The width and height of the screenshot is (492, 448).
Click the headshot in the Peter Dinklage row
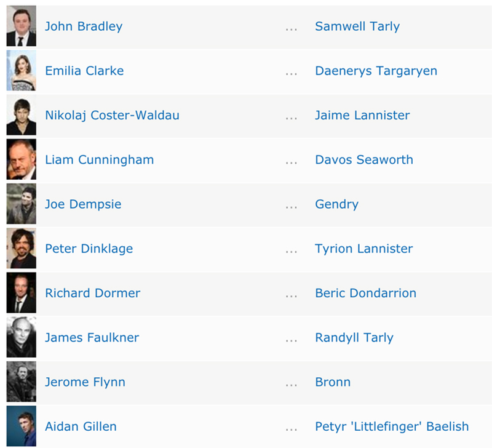coord(21,249)
